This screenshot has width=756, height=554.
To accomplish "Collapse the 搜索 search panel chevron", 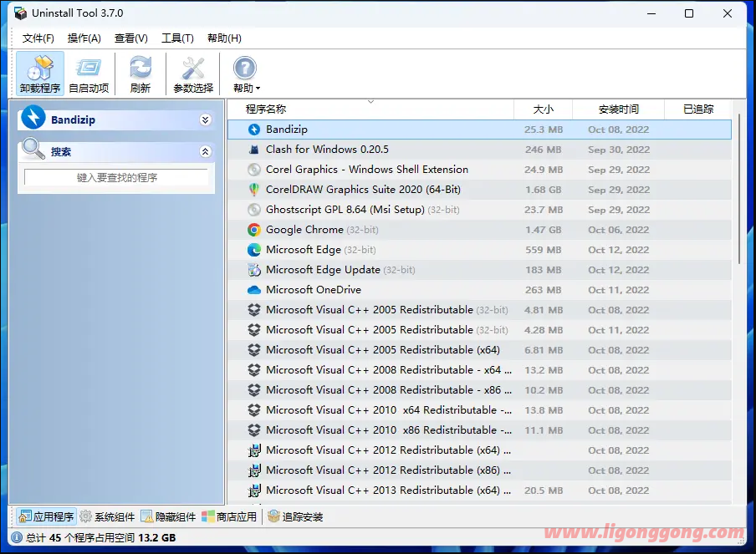I will [x=206, y=152].
